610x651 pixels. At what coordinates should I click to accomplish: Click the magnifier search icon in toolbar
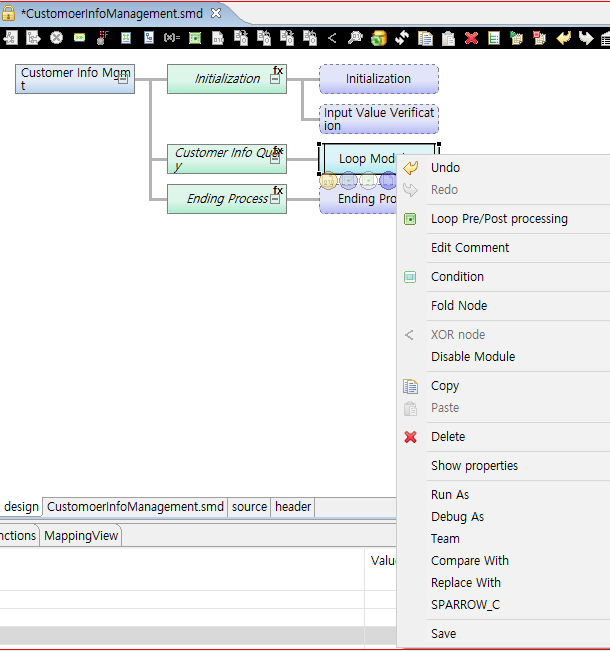pos(355,38)
